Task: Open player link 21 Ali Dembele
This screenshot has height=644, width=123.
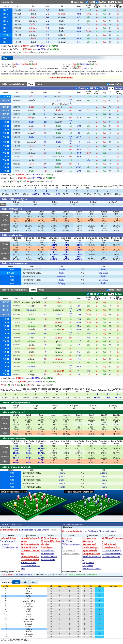Action: pos(47,553)
